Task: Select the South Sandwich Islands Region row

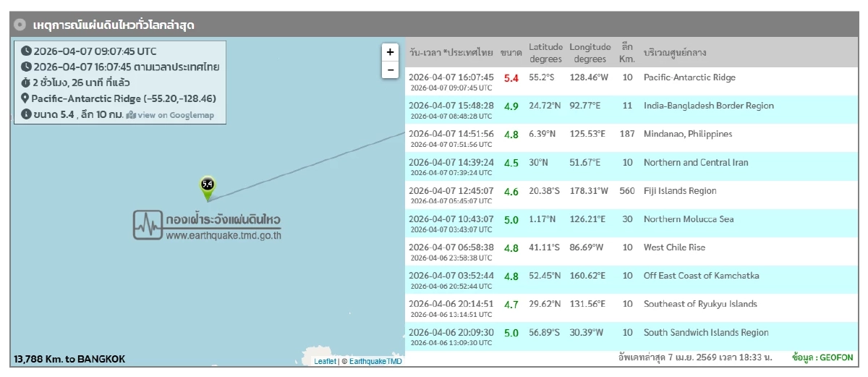Action: pyautogui.click(x=630, y=336)
